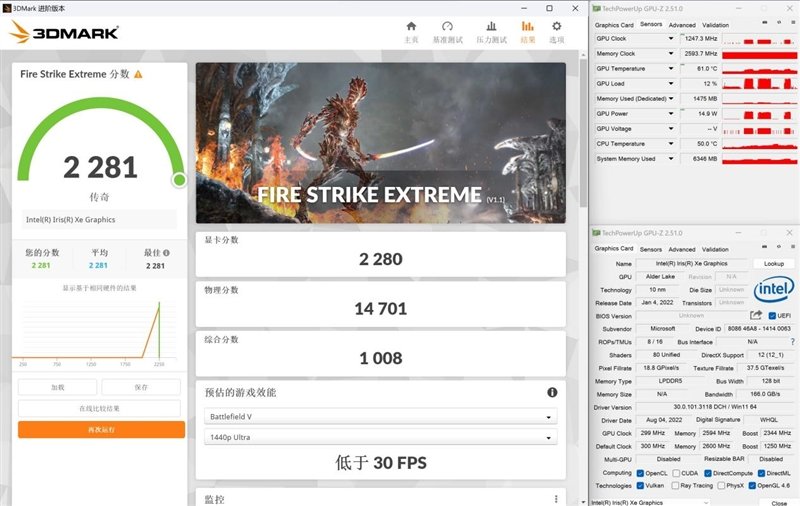Screen dimensions: 800x506
Task: Open the options gear icon
Action: pos(557,27)
